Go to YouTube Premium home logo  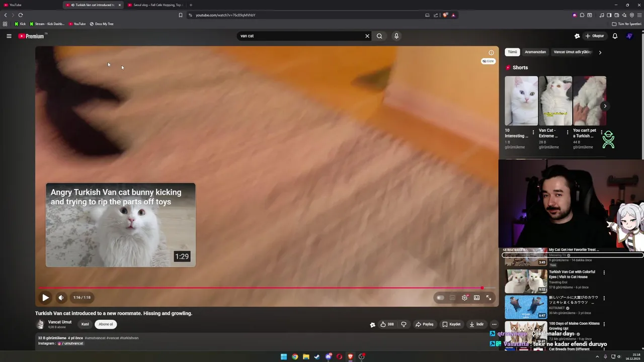pyautogui.click(x=31, y=36)
